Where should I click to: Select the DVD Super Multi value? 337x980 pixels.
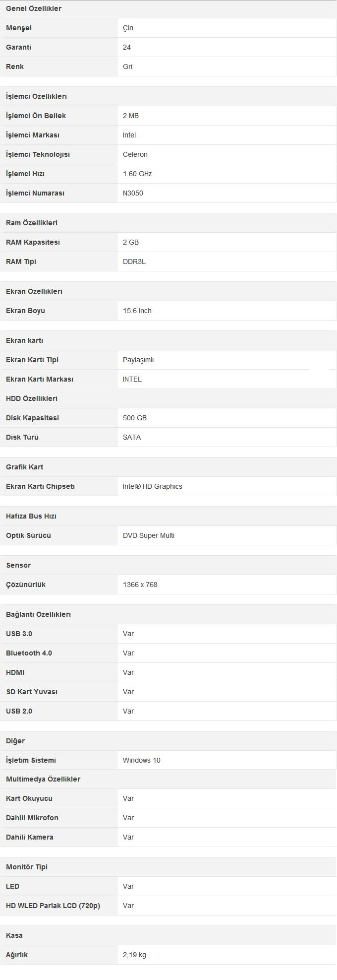[x=149, y=535]
